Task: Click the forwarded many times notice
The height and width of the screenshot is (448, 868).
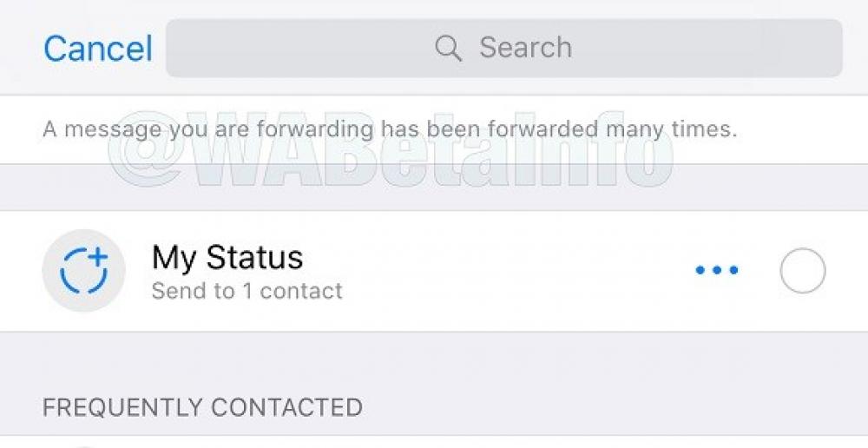Action: pos(389,130)
